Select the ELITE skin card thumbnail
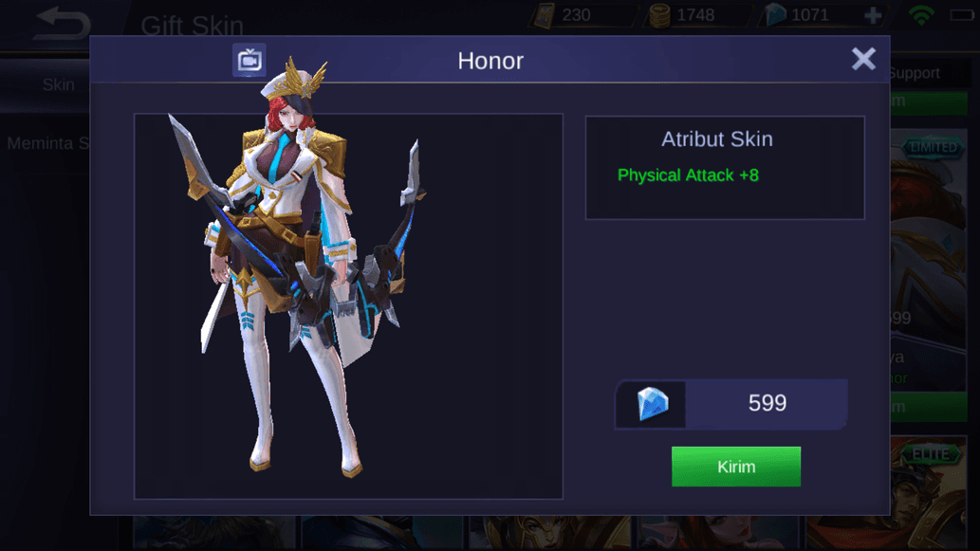 coord(929,490)
